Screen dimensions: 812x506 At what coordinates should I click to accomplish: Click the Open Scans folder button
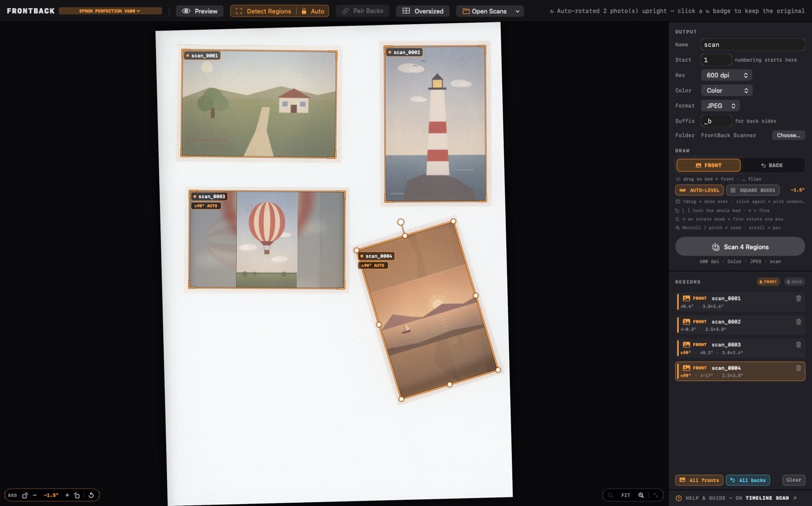pyautogui.click(x=485, y=11)
